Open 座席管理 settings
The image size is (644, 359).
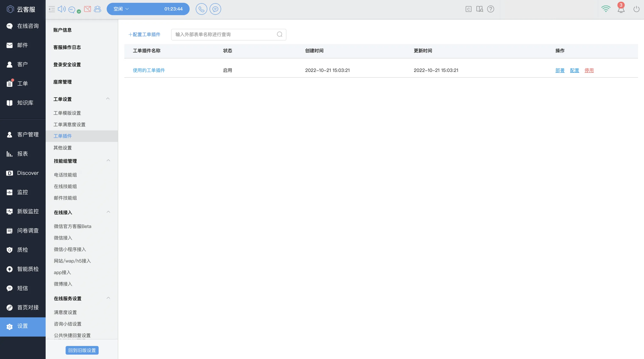click(62, 82)
